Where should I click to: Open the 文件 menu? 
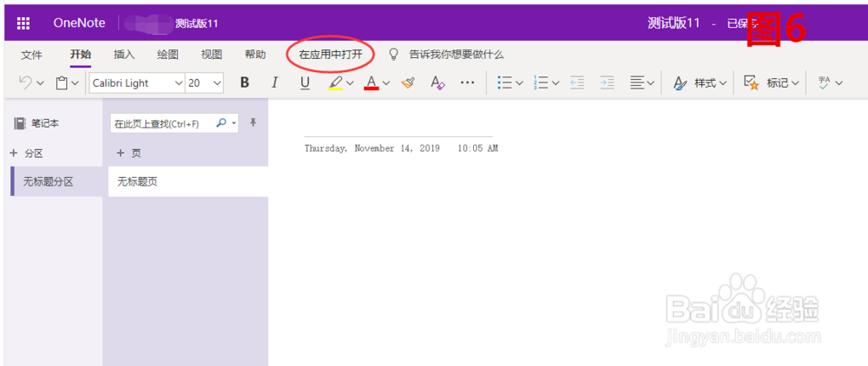31,55
